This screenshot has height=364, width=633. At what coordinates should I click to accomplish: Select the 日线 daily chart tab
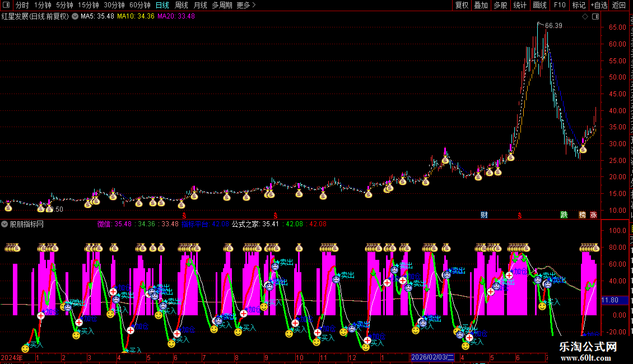point(162,5)
